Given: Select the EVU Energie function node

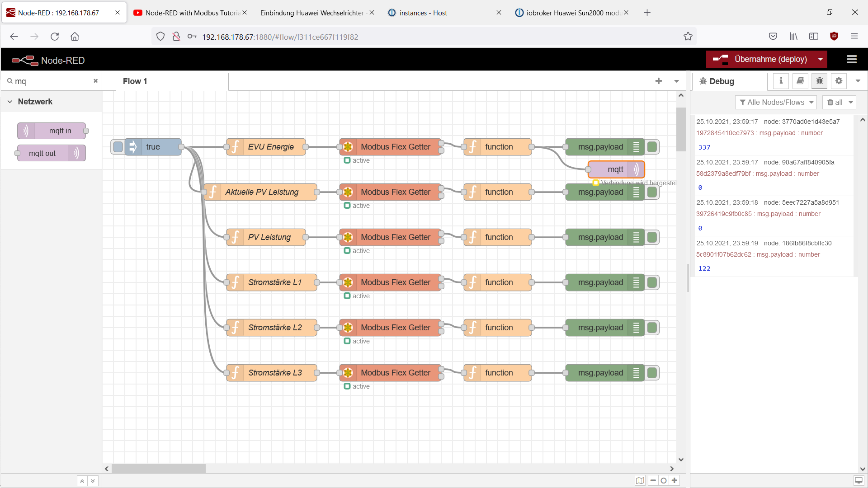Looking at the screenshot, I should [x=266, y=147].
